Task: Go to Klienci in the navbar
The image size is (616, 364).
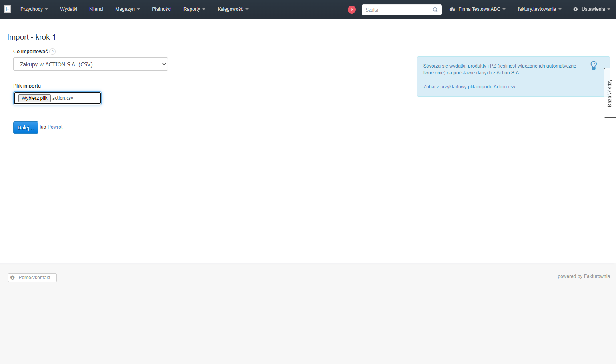Action: pyautogui.click(x=96, y=9)
